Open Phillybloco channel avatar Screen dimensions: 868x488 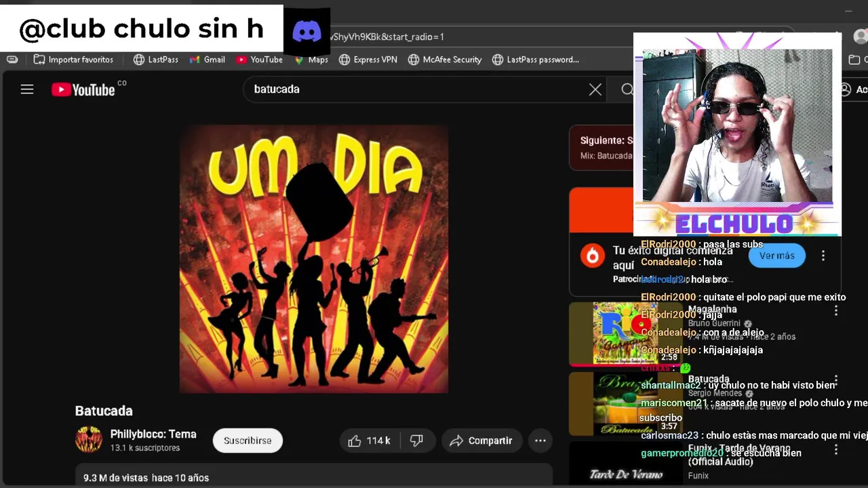88,440
